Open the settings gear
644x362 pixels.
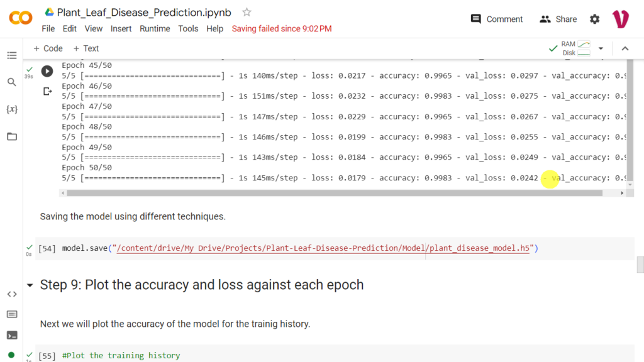coord(595,19)
